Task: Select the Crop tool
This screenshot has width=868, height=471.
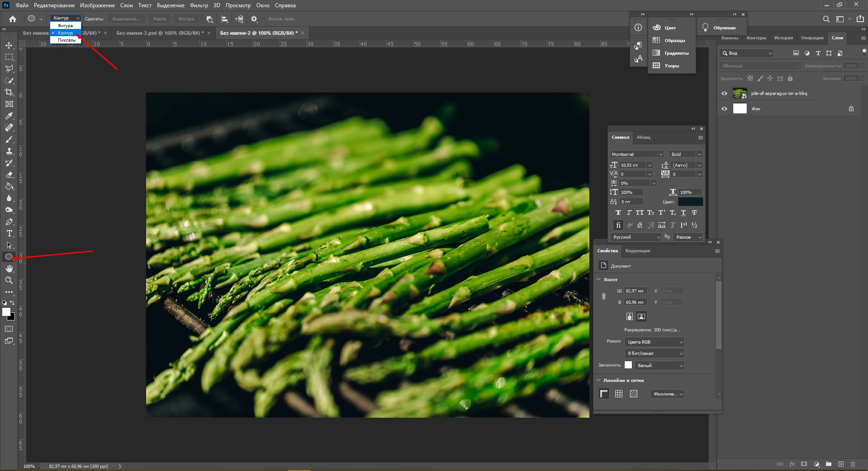Action: pyautogui.click(x=9, y=92)
